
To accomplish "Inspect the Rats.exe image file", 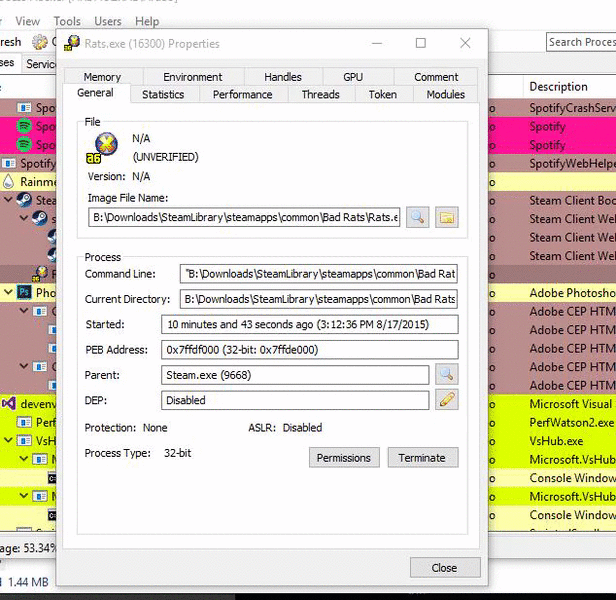I will pos(417,217).
